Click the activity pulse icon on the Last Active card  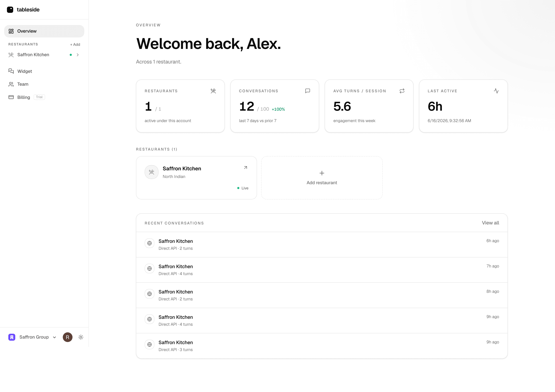[496, 91]
